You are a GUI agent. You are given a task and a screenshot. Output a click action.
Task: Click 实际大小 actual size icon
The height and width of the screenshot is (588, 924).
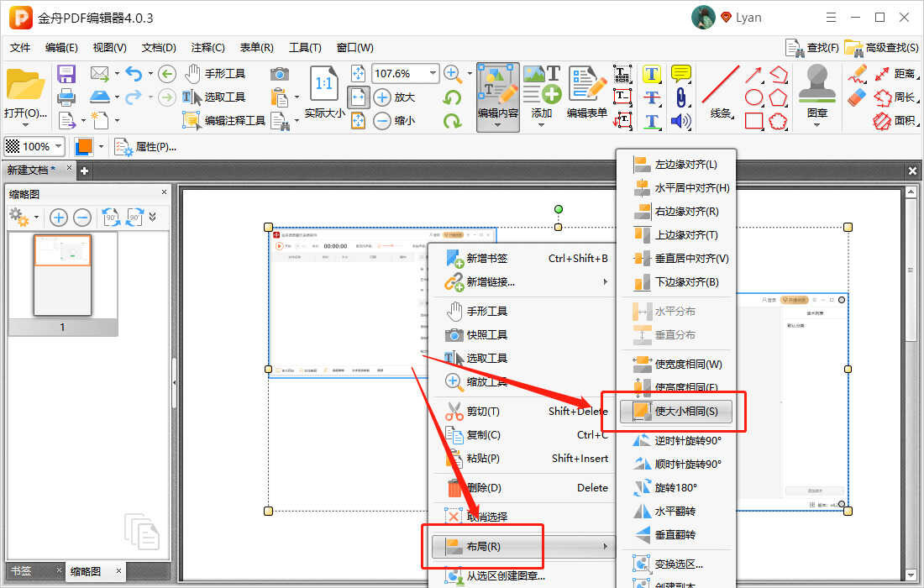pos(324,92)
